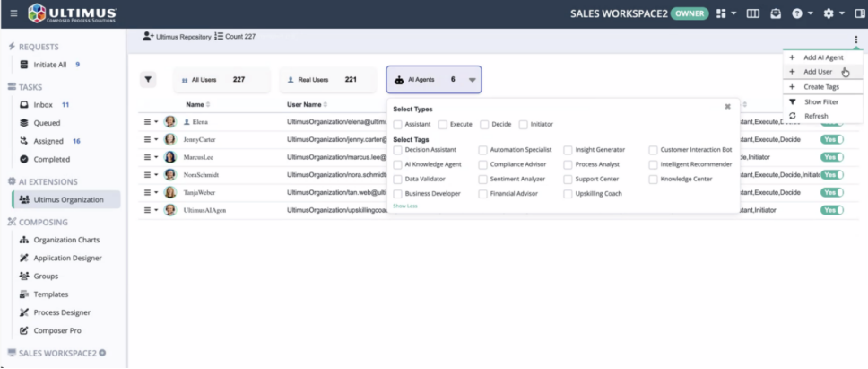Toggle the side panel icon in header
Viewport: 868px width, 369px height.
click(859, 13)
